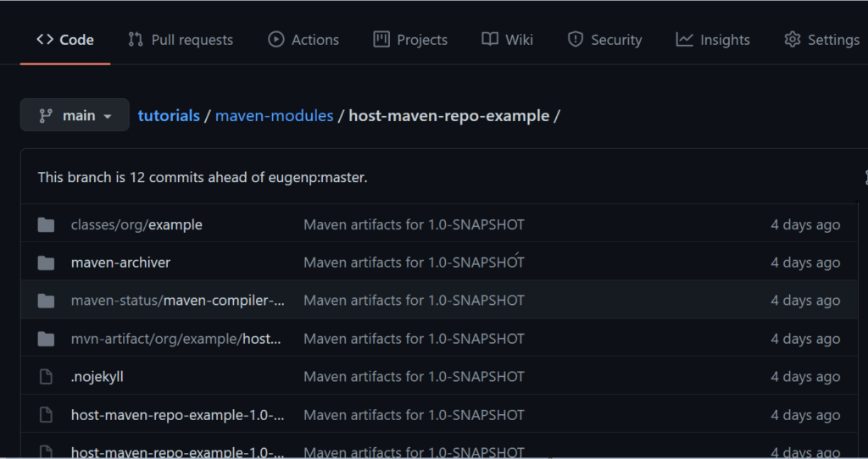Open the Pull requests tab

click(181, 40)
